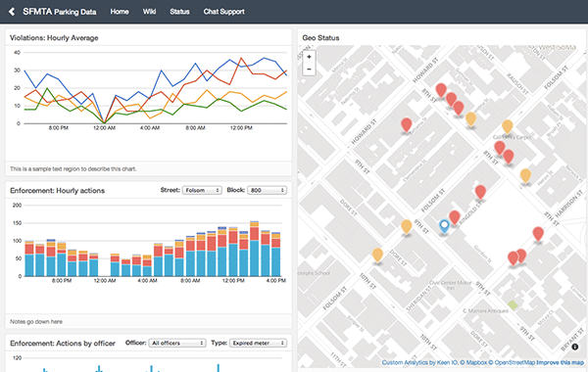Open the map attribution info icon
Screen dimensions: 588x372
tap(575, 347)
